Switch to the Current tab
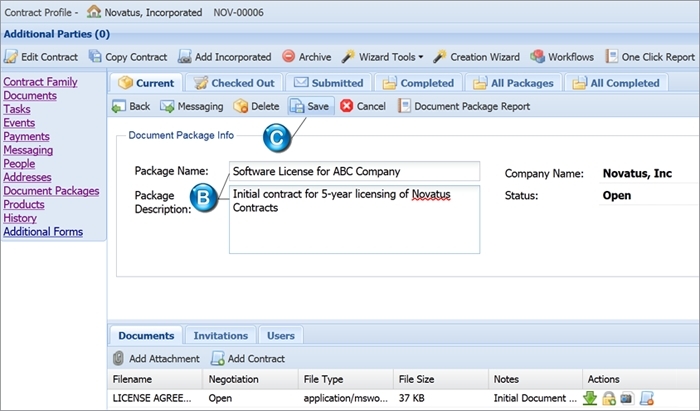700x411 pixels. (146, 83)
